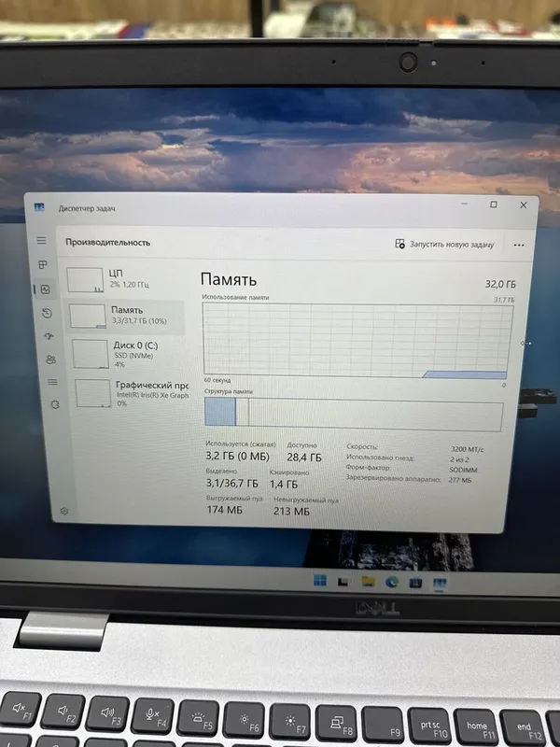Click the memory composition bar
This screenshot has height=747, width=560.
tap(354, 413)
